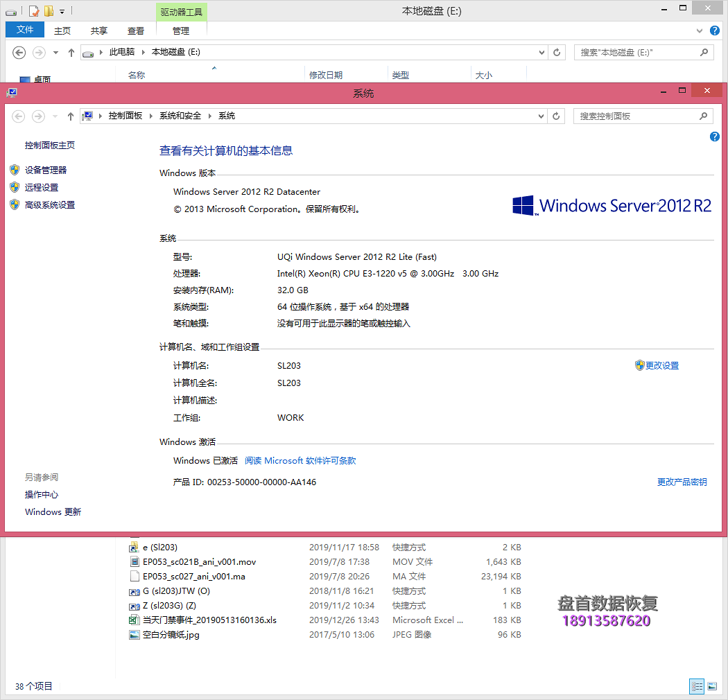728x700 pixels.
Task: Click Forward arrow in Explorer window
Action: (x=39, y=53)
